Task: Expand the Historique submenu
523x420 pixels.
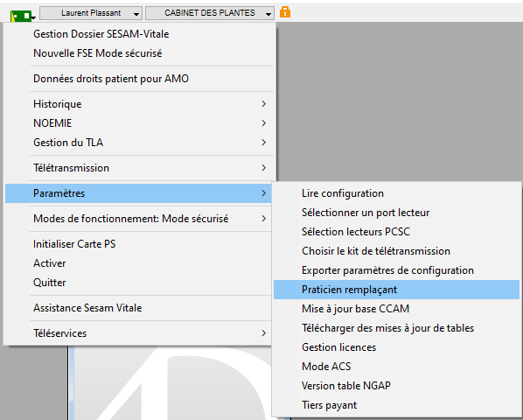Action: click(140, 104)
